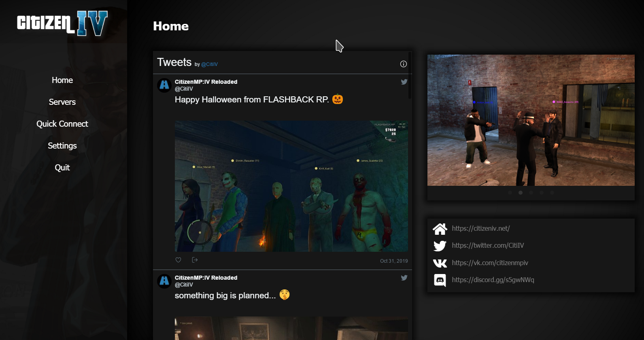Share the Happy Halloween tweet
The width and height of the screenshot is (644, 340).
coord(195,260)
